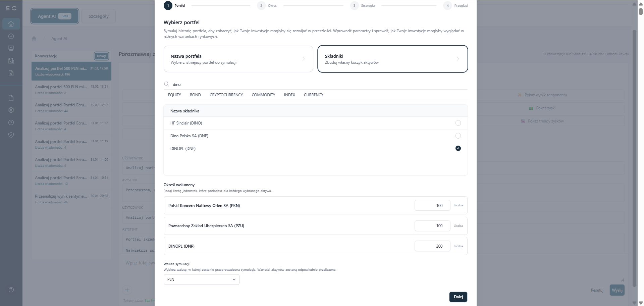Click the help icon at the sidebar bottom

tap(11, 290)
